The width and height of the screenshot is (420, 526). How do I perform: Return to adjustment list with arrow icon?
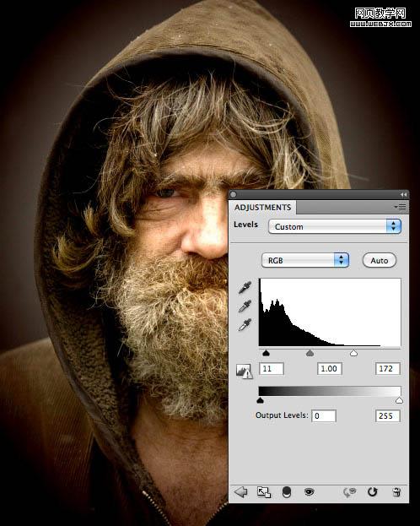(240, 492)
